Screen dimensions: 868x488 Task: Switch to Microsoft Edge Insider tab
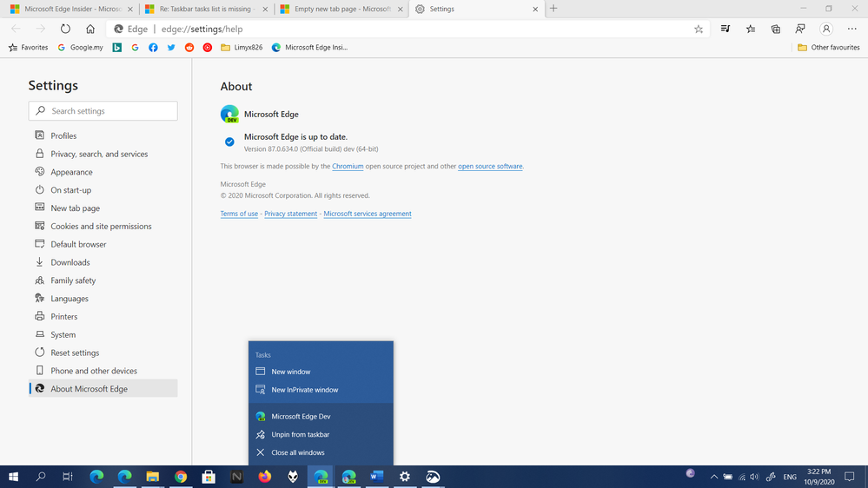pyautogui.click(x=72, y=9)
